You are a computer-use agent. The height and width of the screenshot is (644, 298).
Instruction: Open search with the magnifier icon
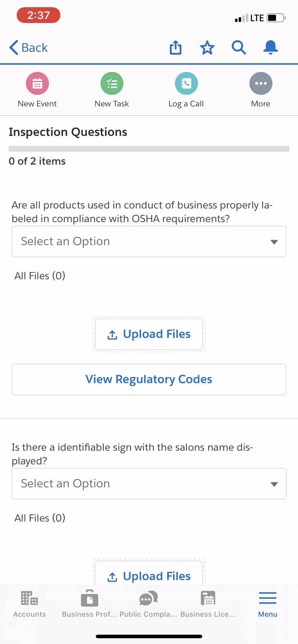pos(239,47)
